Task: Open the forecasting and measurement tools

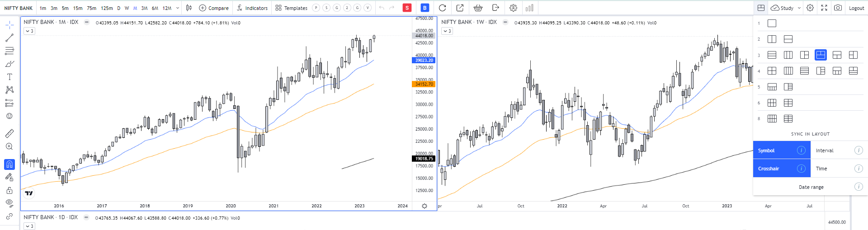Action: coord(9,103)
